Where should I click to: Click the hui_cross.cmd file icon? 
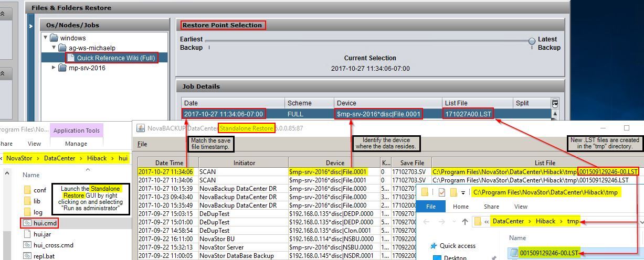28,245
